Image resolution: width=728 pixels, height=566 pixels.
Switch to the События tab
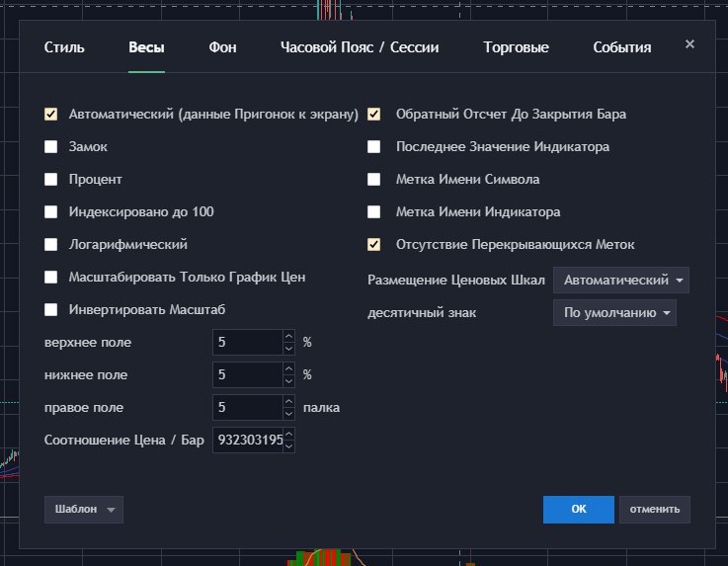pyautogui.click(x=621, y=47)
